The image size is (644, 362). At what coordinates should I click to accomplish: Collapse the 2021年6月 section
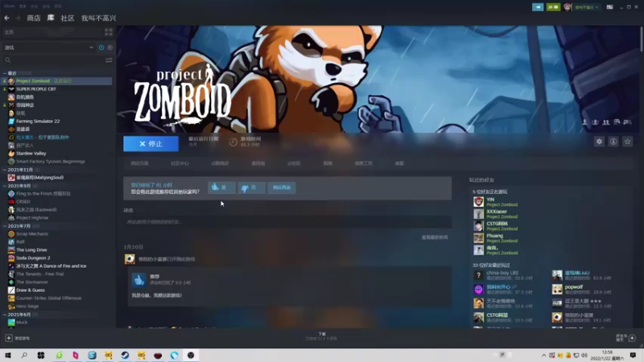5,315
